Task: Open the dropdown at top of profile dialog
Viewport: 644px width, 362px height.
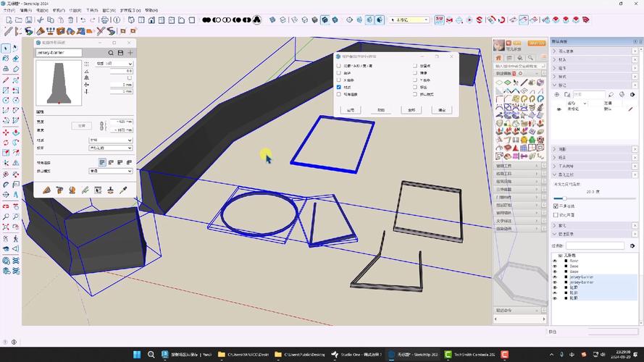Action: pos(114,64)
